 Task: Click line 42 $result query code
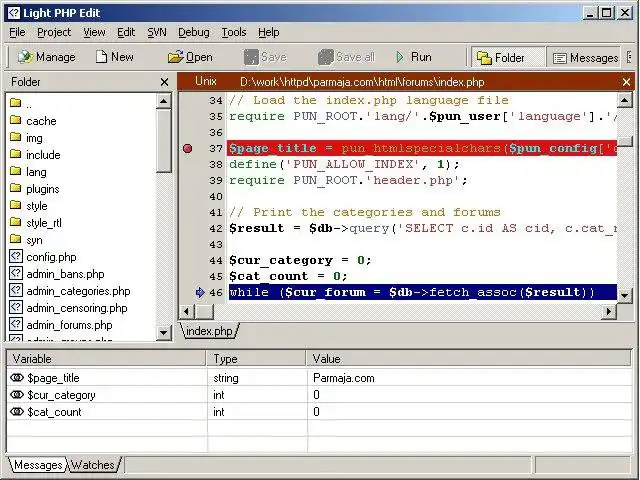click(x=423, y=228)
